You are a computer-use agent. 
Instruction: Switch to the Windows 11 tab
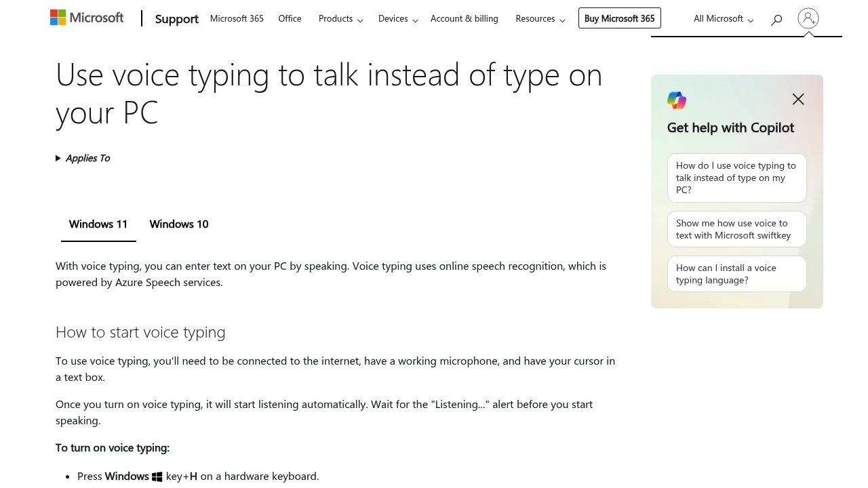(98, 224)
